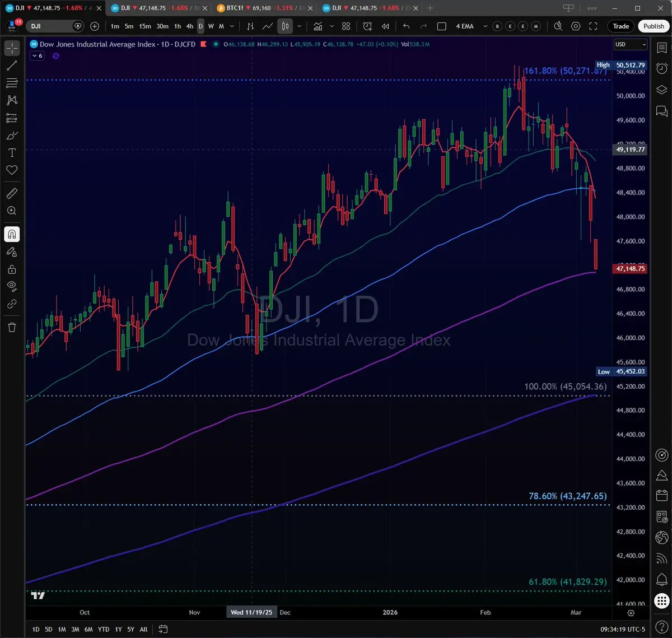Open the watchlist panel on right sidebar

point(661,48)
